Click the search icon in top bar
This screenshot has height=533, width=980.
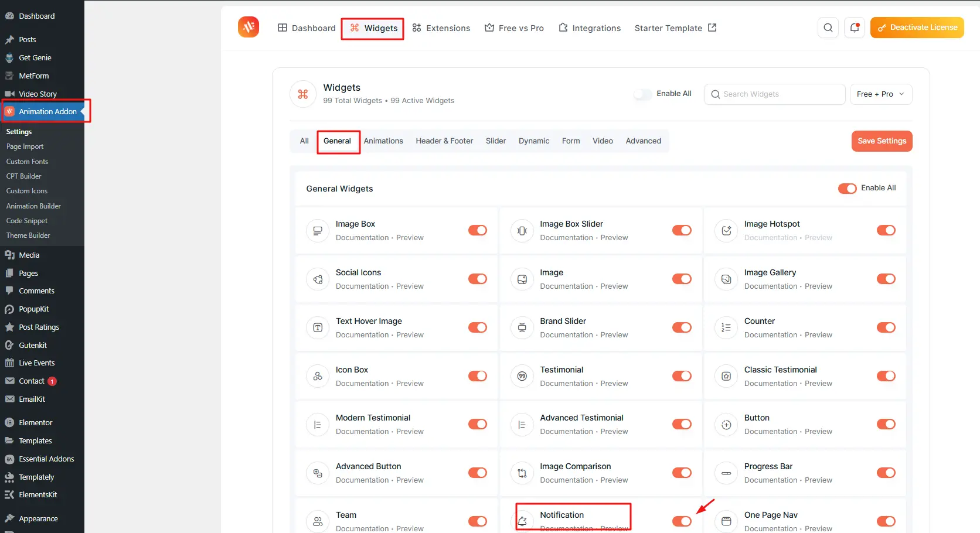(828, 28)
